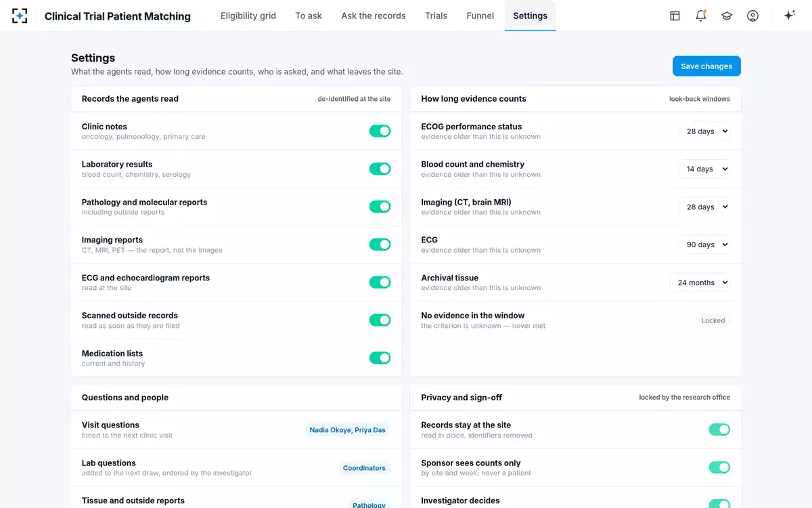
Task: Click 'read in place, identifiers removed' text
Action: click(477, 436)
